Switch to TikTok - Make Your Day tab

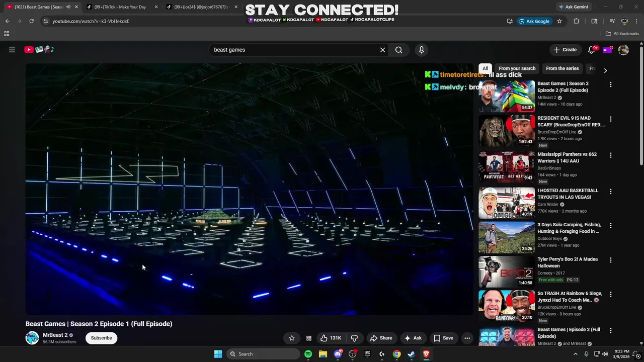click(120, 7)
